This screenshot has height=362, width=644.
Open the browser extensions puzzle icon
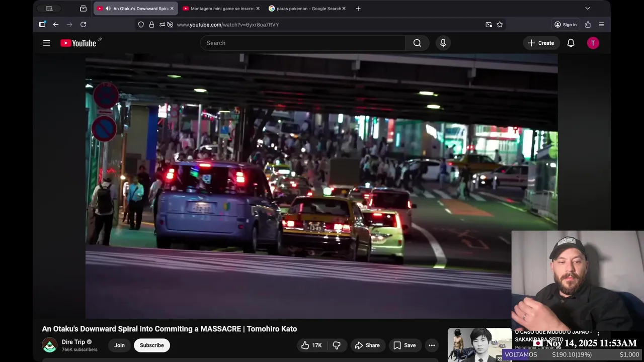(588, 25)
